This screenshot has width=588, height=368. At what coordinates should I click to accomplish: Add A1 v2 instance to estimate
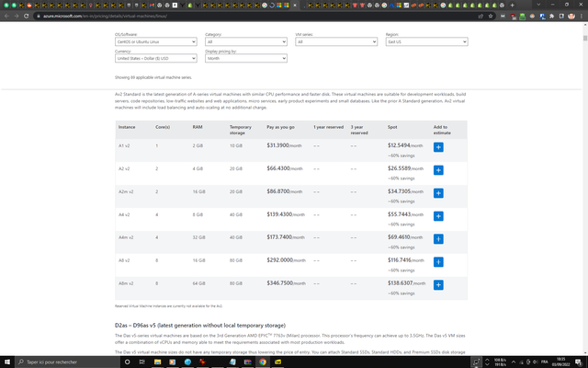pos(438,147)
